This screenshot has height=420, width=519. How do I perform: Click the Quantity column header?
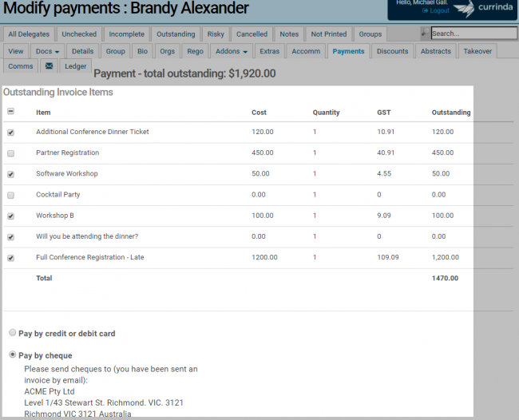pos(326,113)
